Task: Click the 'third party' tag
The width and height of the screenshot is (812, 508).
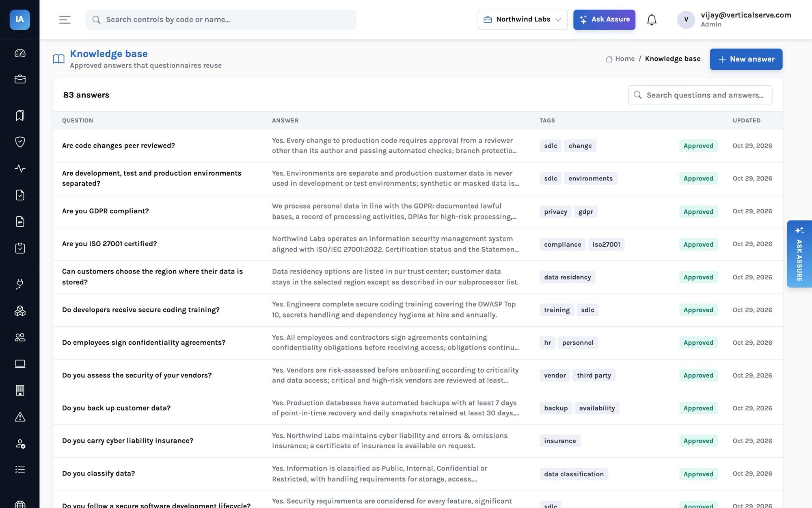Action: coord(594,376)
